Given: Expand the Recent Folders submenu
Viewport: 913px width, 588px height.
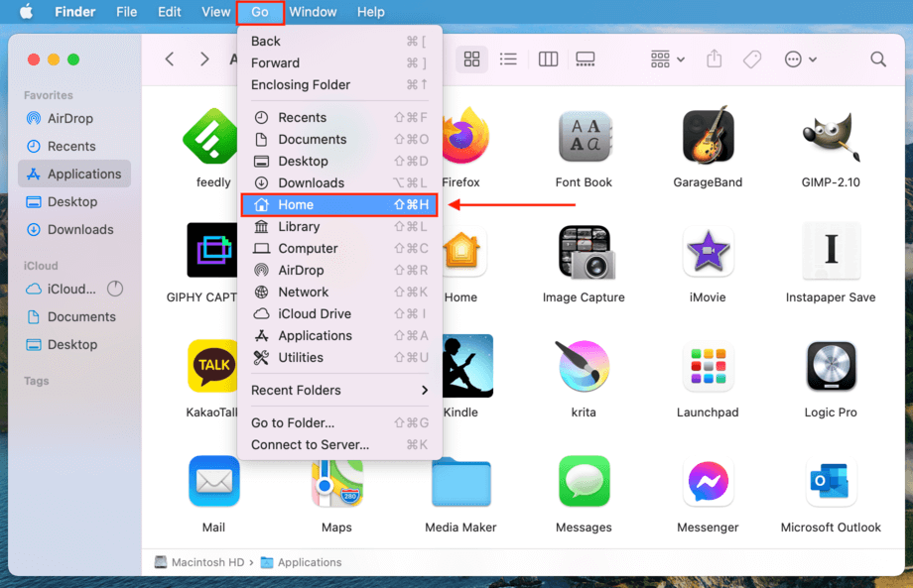Looking at the screenshot, I should (339, 391).
